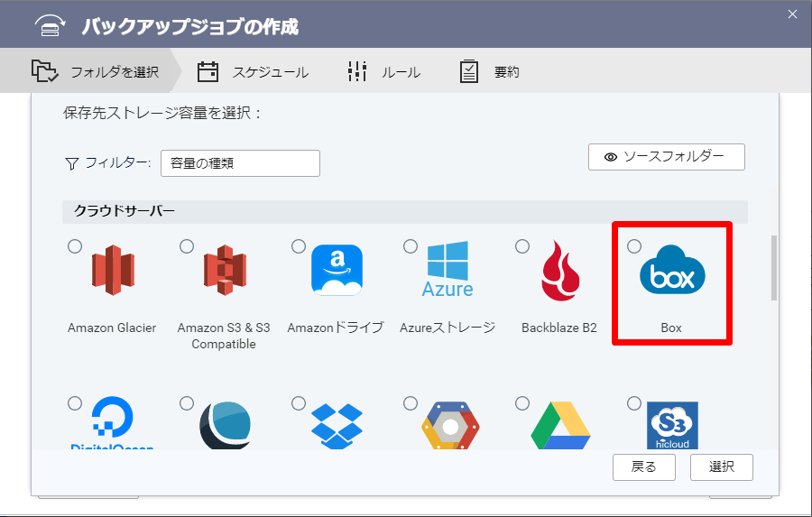The image size is (812, 517).
Task: Select the Google Cloud hexagon radio button
Action: click(x=411, y=403)
